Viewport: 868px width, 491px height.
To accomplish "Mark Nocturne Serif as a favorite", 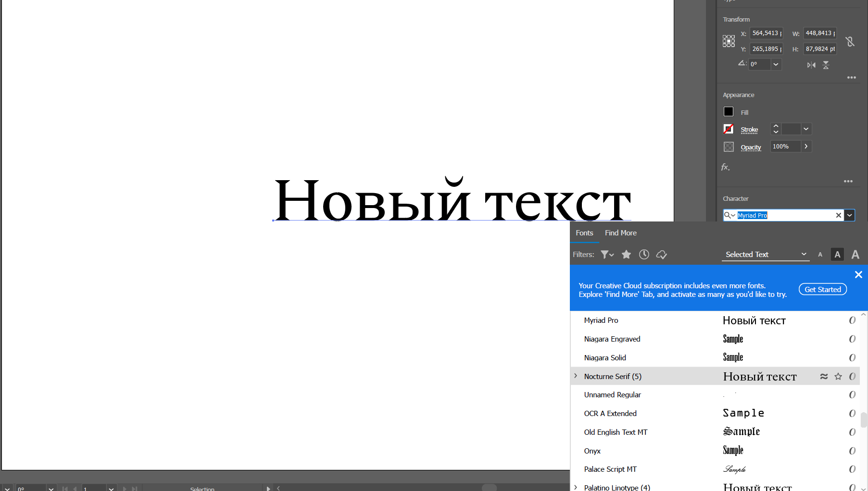I will pos(838,376).
